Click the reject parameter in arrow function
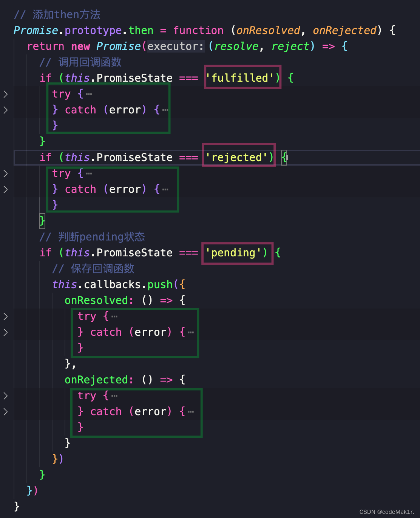The height and width of the screenshot is (518, 420). (x=290, y=47)
